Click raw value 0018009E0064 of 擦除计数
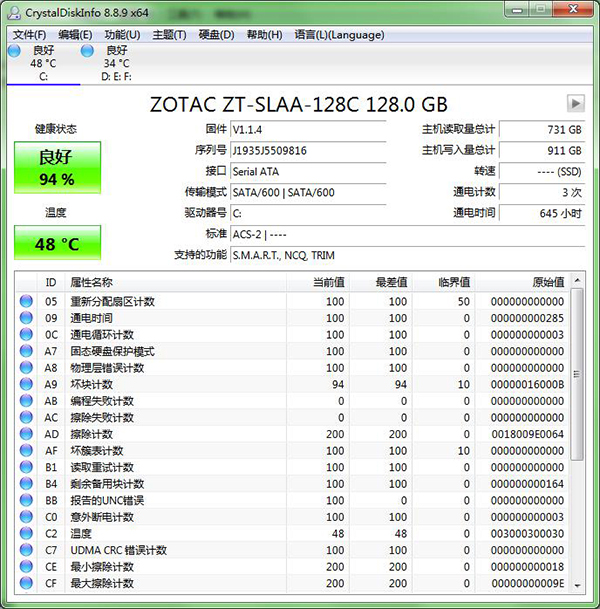Screen dimensions: 600x609 coord(527,434)
